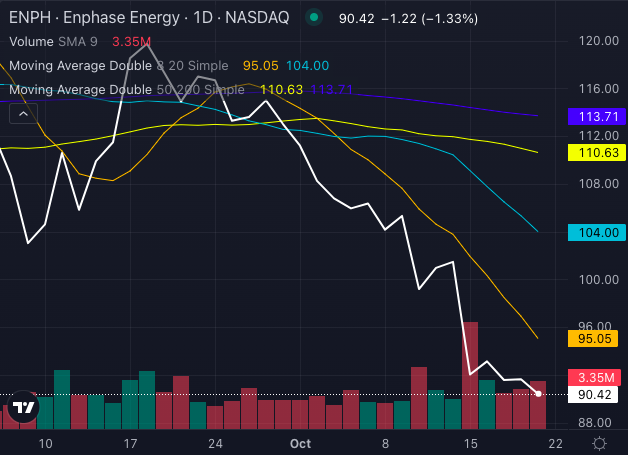
Task: Select Moving Average Double 8 20 legend
Action: 80,65
